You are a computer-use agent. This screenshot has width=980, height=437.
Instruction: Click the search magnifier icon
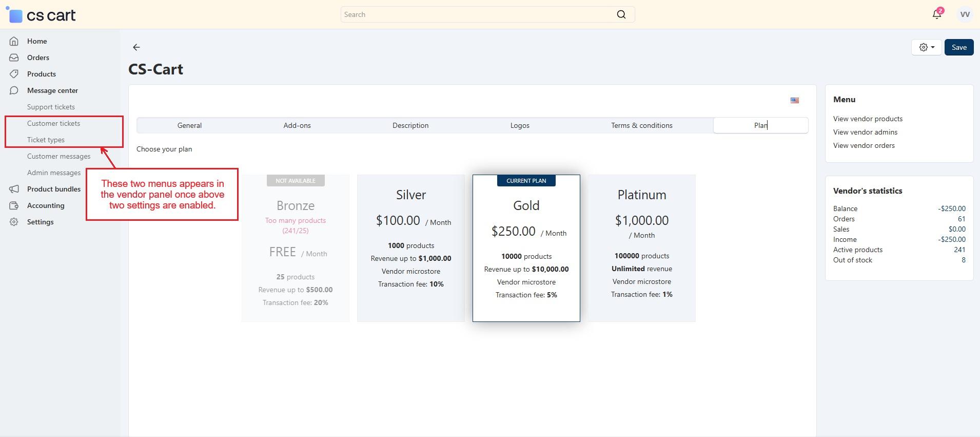point(621,14)
